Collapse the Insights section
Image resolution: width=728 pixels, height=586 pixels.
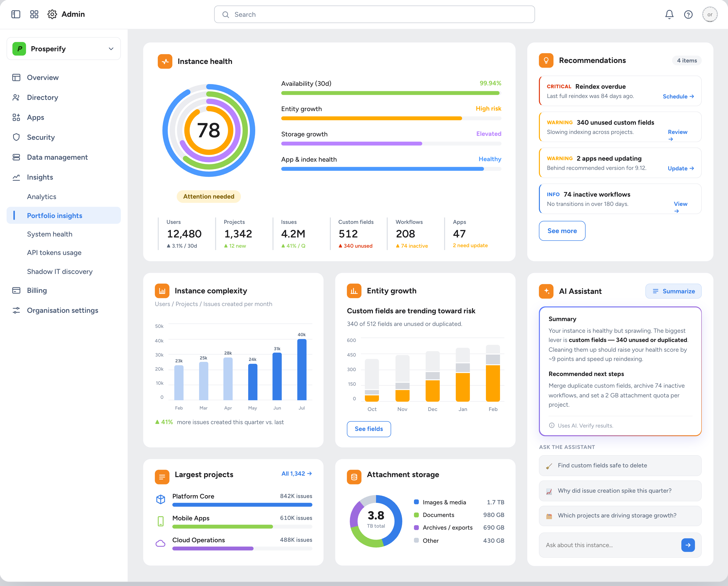63,177
